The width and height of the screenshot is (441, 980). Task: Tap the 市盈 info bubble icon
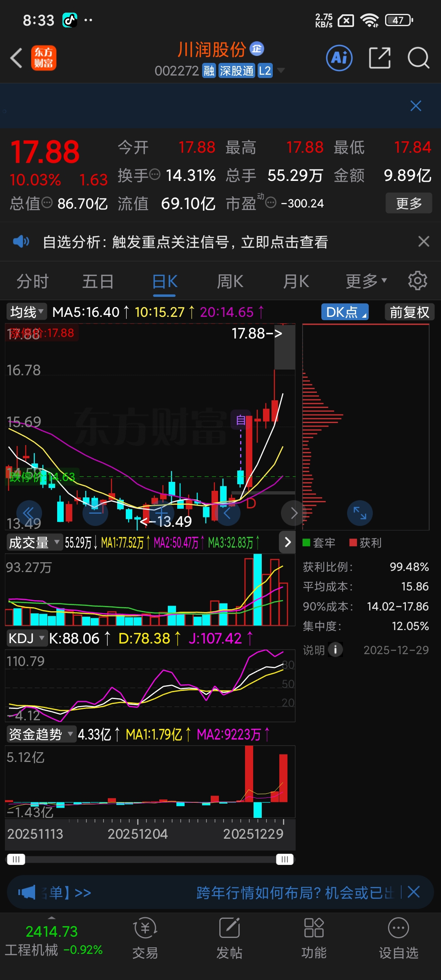tap(271, 202)
